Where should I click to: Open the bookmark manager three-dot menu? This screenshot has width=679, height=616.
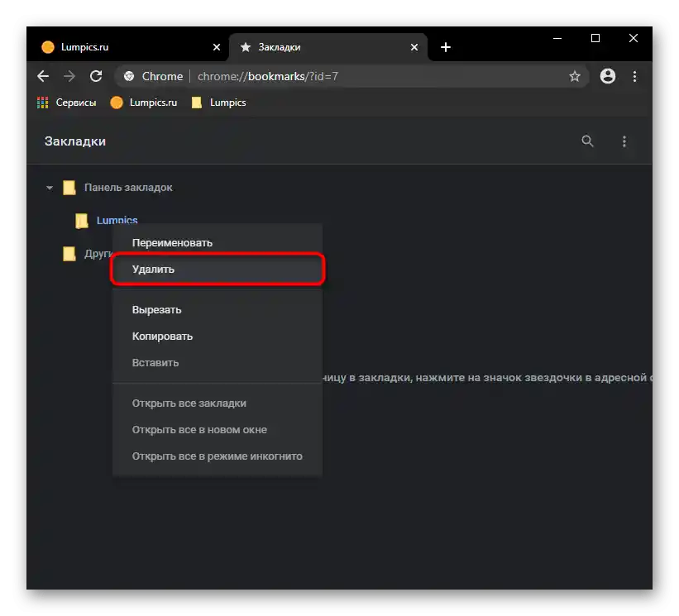[x=624, y=141]
